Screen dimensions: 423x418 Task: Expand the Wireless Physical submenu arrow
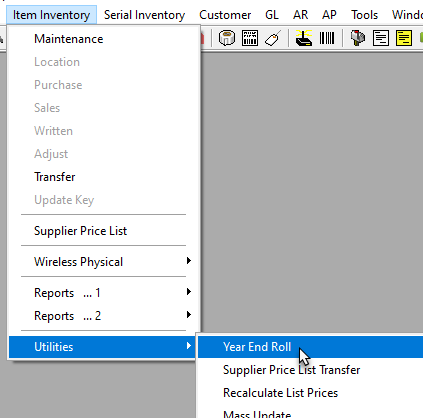pyautogui.click(x=189, y=261)
